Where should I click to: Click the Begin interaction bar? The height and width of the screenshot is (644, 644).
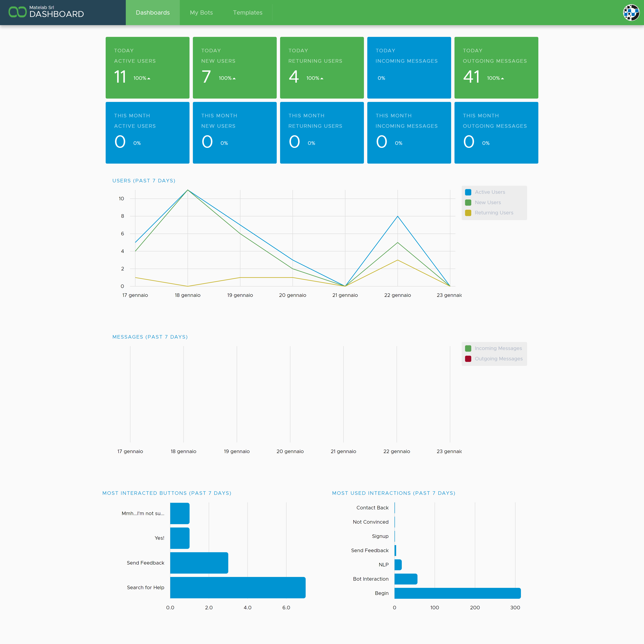[x=457, y=593]
